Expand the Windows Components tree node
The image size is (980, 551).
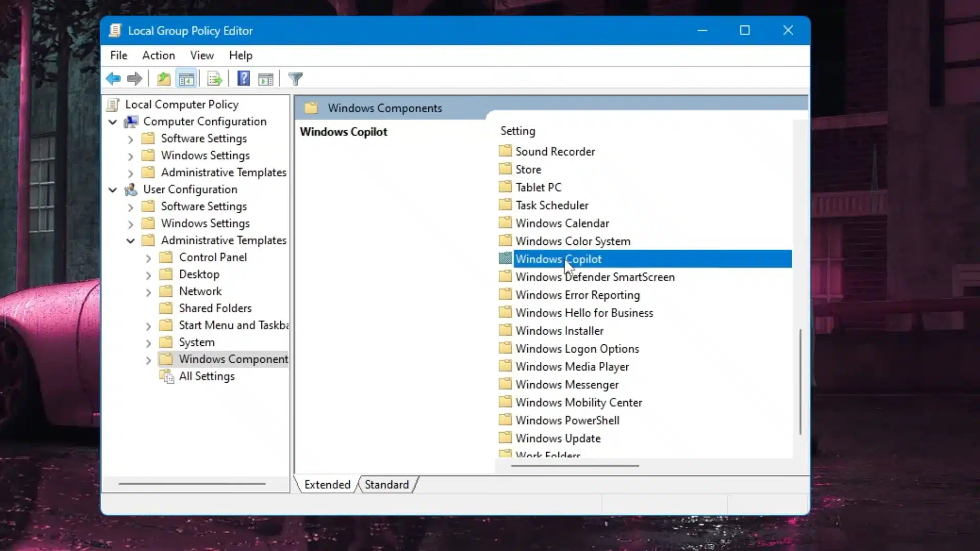click(x=149, y=360)
